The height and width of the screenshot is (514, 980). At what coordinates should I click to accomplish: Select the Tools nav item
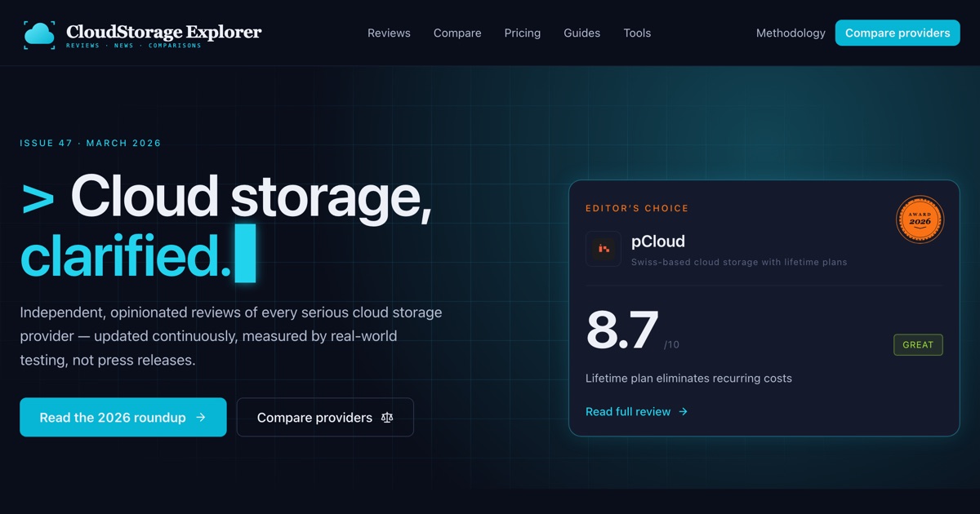coord(637,33)
